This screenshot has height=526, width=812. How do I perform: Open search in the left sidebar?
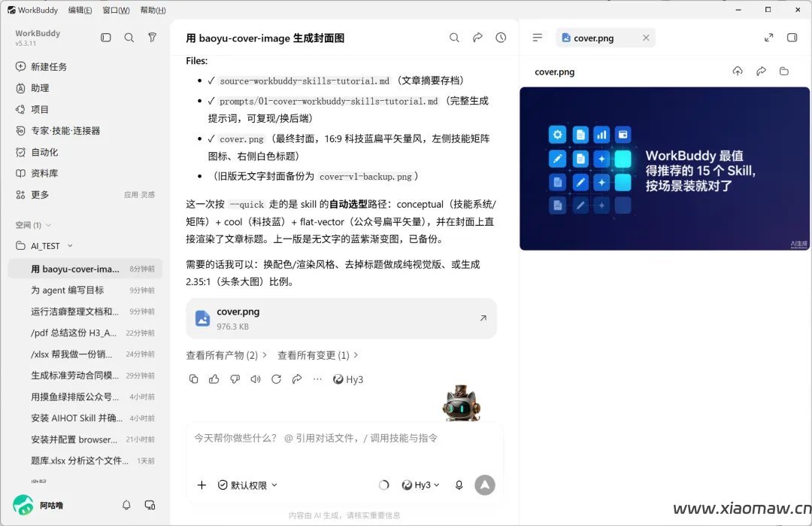tap(129, 38)
